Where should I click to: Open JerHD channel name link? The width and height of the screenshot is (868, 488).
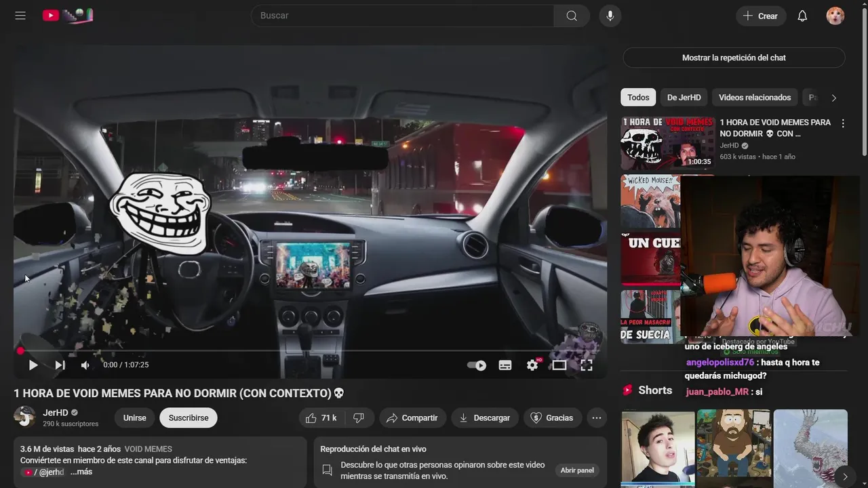coord(56,412)
